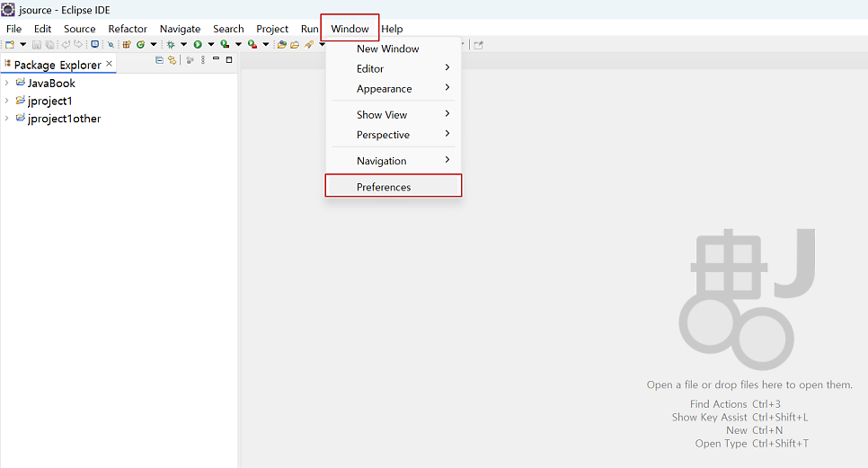Toggle Link with Editor in Package Explorer
This screenshot has width=868, height=468.
click(x=173, y=60)
